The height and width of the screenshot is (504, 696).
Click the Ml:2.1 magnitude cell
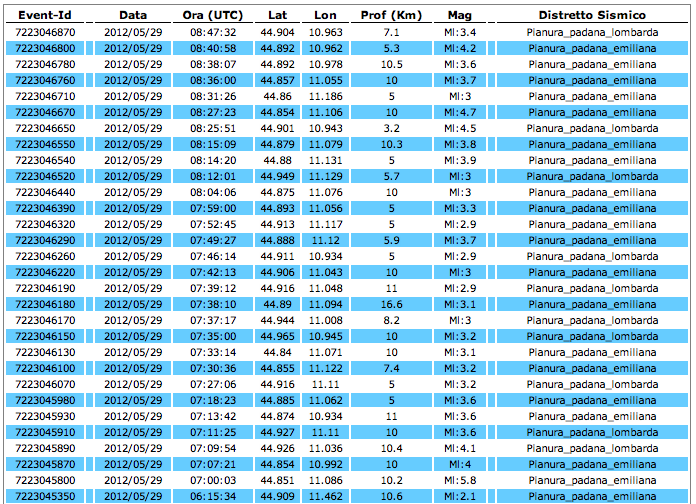pos(460,496)
